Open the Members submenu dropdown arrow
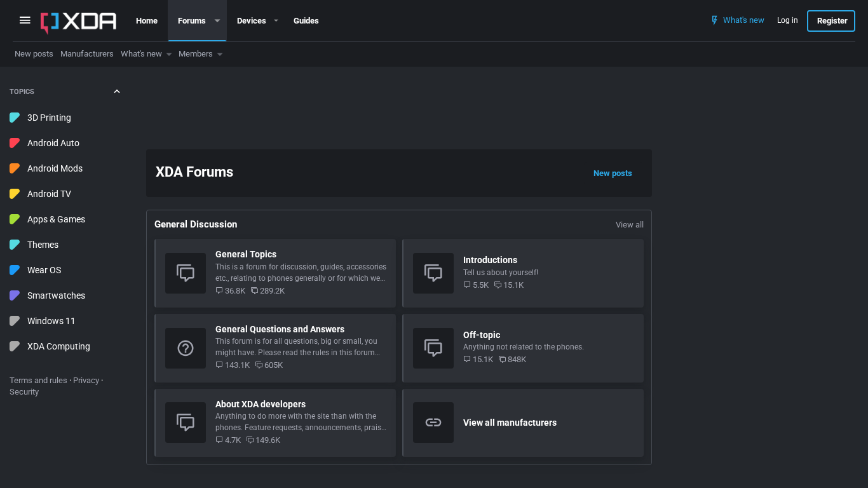The height and width of the screenshot is (488, 868). click(x=220, y=55)
